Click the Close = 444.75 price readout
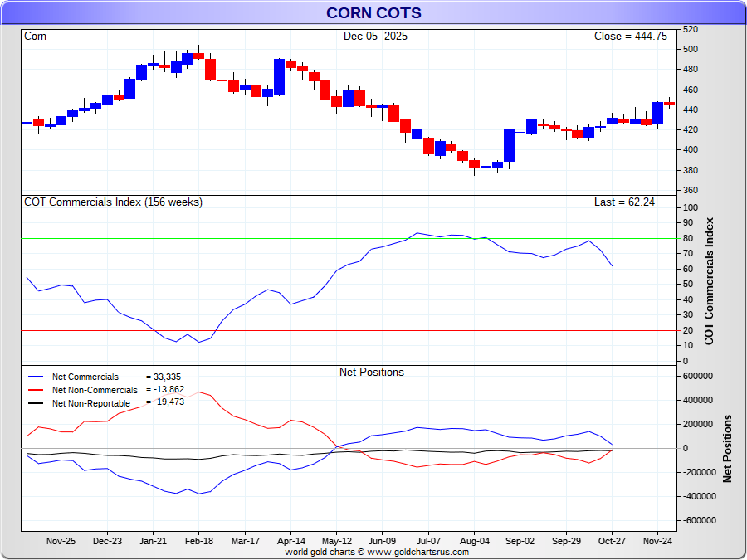The width and height of the screenshot is (747, 560). pos(630,37)
